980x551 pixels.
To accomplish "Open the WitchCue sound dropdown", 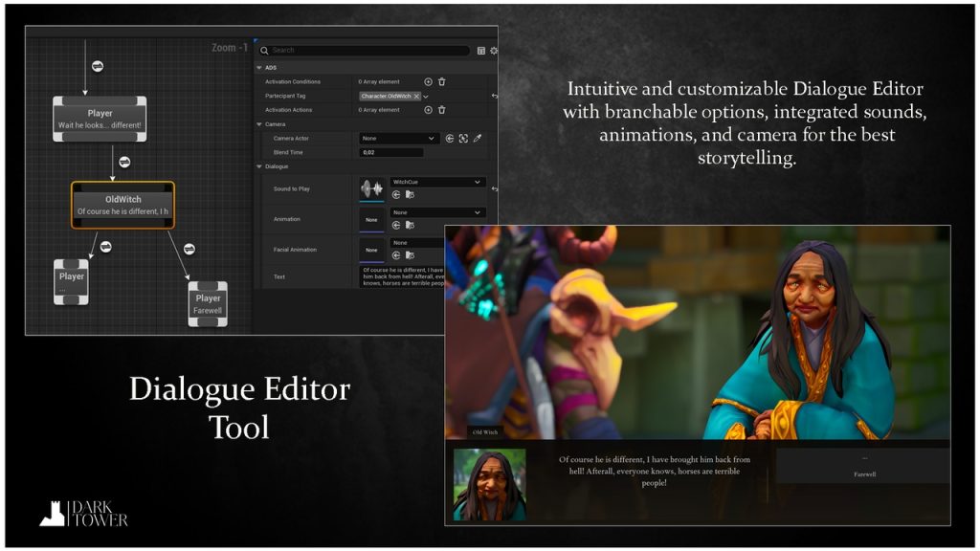I will (x=436, y=182).
